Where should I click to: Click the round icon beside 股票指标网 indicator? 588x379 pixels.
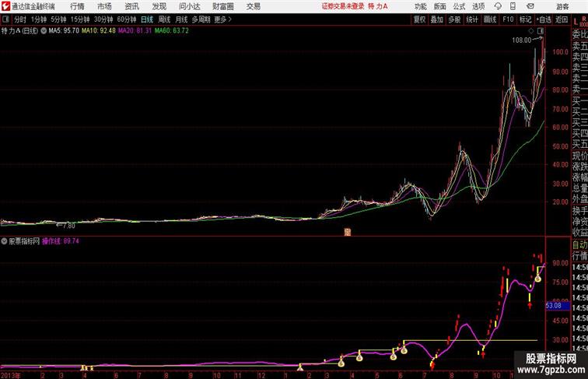pos(4,241)
